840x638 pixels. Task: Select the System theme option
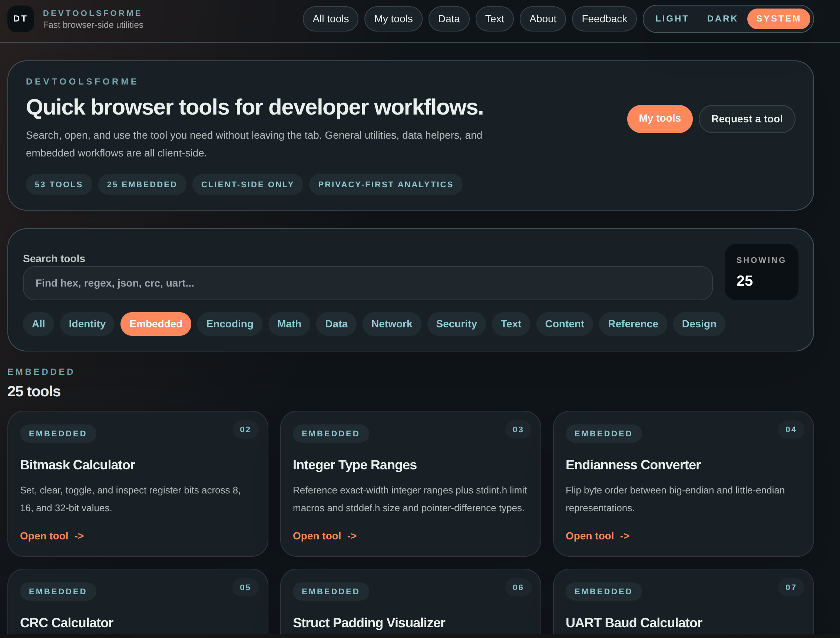pyautogui.click(x=778, y=19)
